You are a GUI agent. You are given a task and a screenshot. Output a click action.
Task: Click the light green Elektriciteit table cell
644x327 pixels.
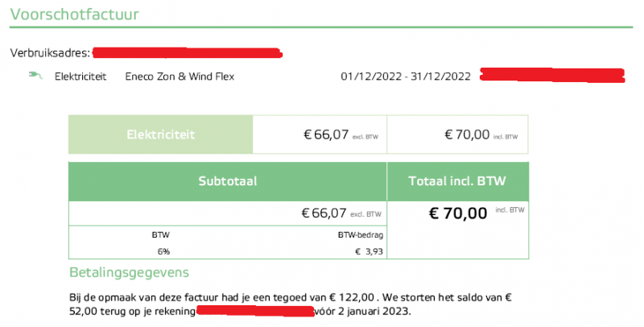pyautogui.click(x=160, y=135)
